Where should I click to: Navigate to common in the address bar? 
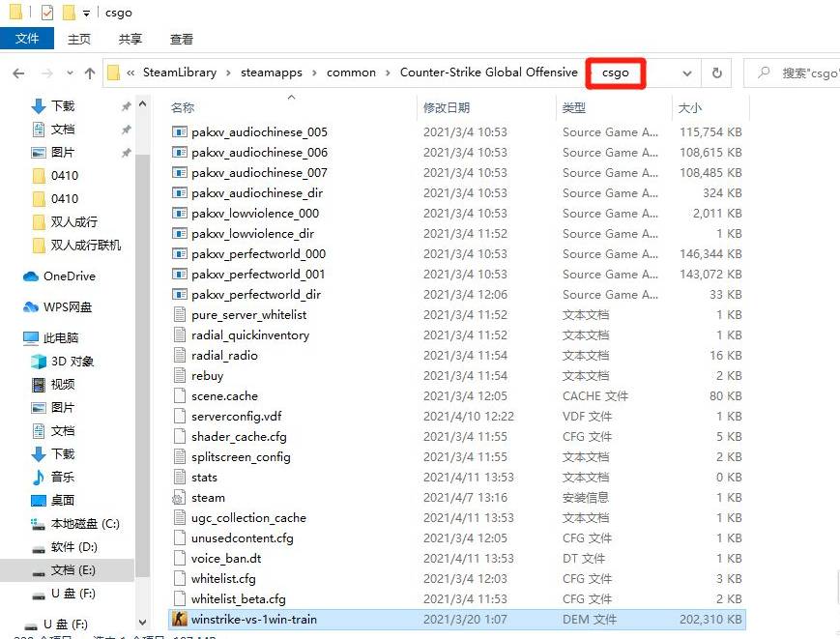coord(352,73)
